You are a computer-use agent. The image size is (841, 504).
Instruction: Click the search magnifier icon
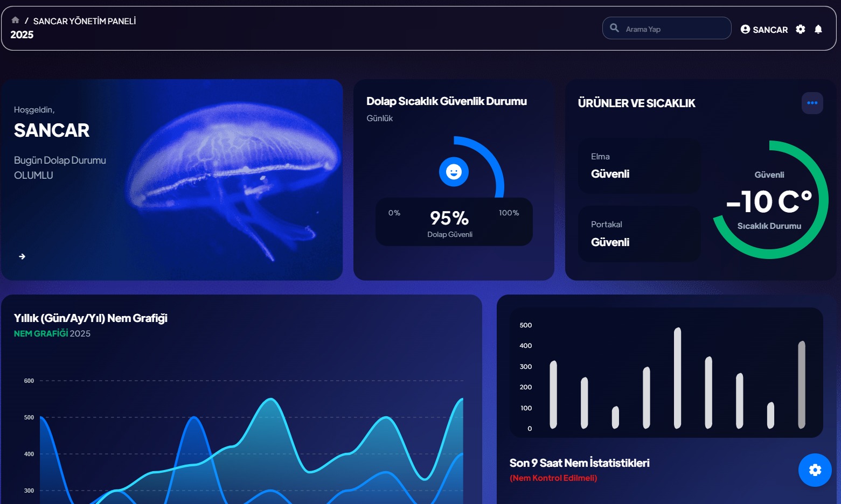(614, 28)
